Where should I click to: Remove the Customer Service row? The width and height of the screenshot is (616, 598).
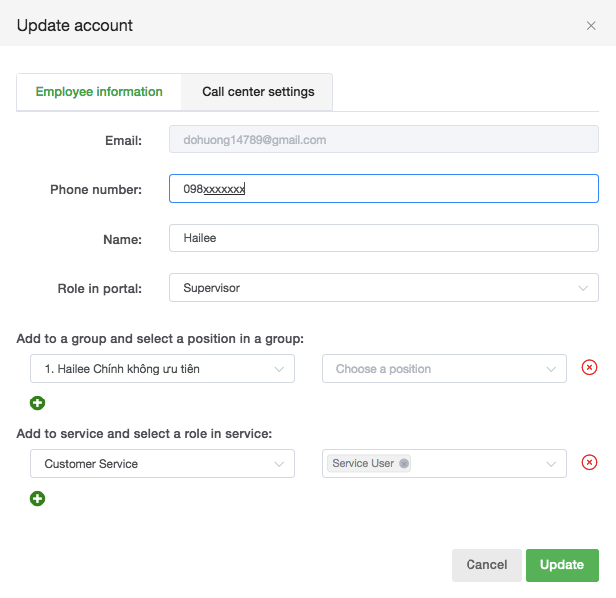(x=589, y=463)
